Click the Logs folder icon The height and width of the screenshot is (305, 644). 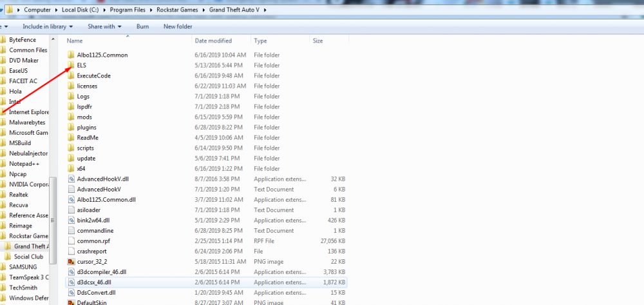tap(71, 96)
